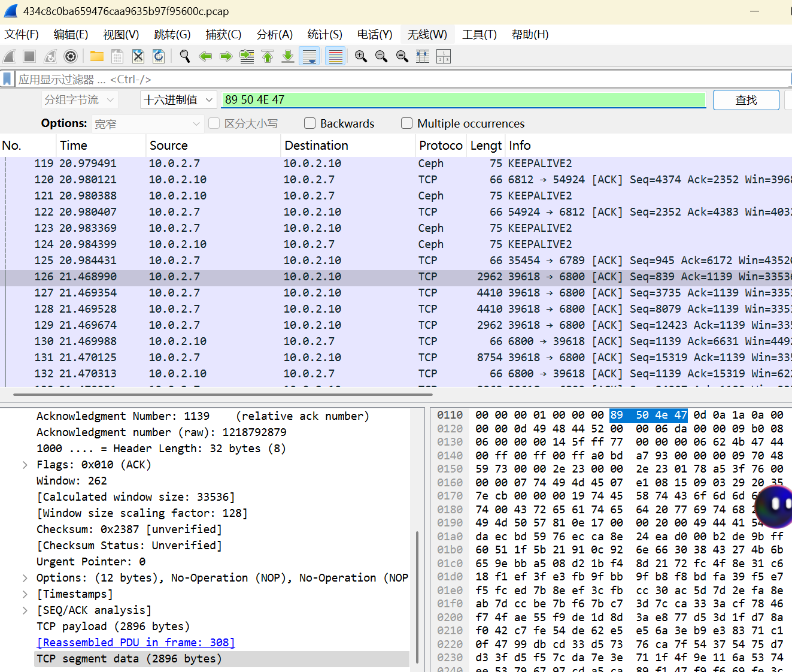Click the 查找 search button
This screenshot has height=672, width=792.
[x=746, y=100]
